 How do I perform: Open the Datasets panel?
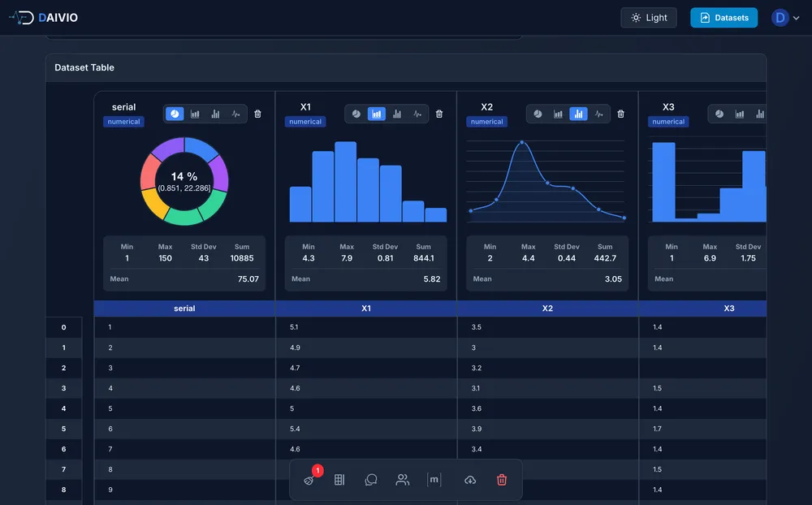point(723,17)
